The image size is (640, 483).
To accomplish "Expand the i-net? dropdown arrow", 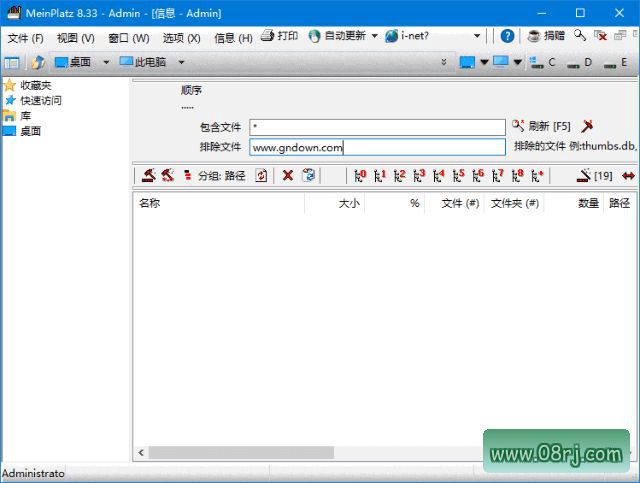I will 477,36.
